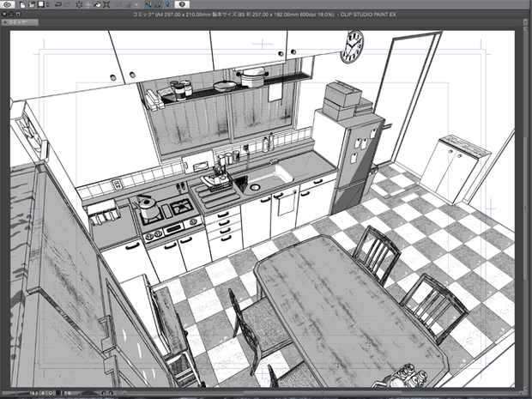This screenshot has height=399, width=532.
Task: Open the CLIP STUDIO launcher icon
Action: click(x=8, y=5)
